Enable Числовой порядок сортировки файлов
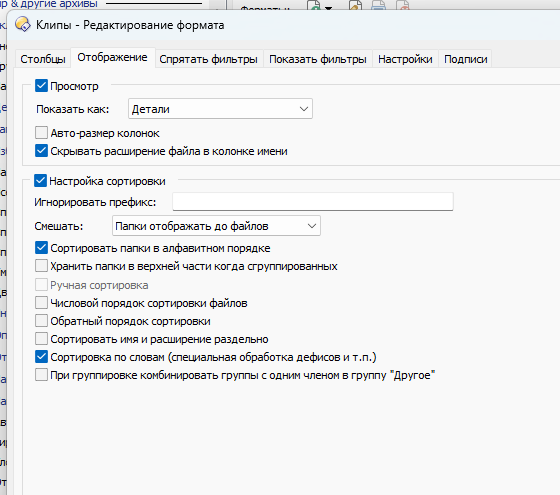 coord(41,302)
